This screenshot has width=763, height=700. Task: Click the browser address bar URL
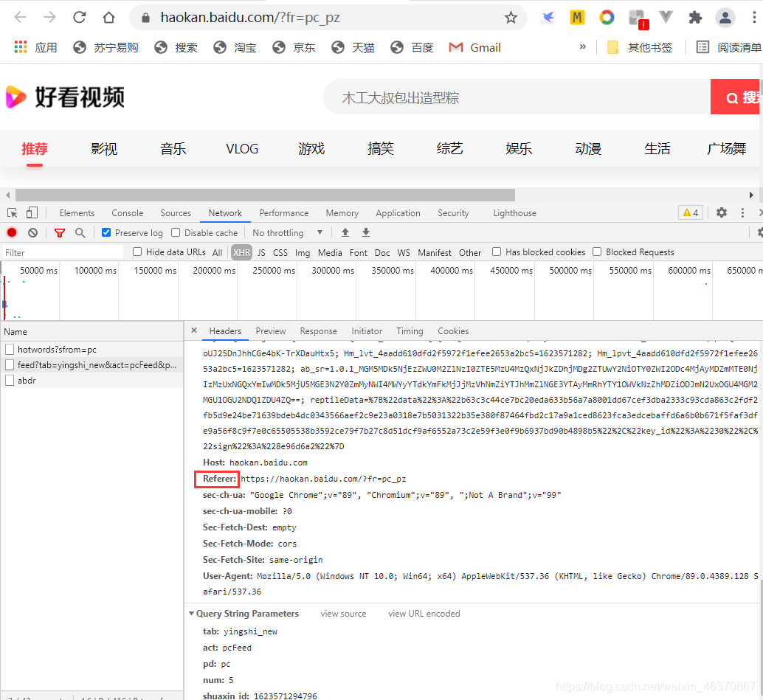pyautogui.click(x=250, y=18)
